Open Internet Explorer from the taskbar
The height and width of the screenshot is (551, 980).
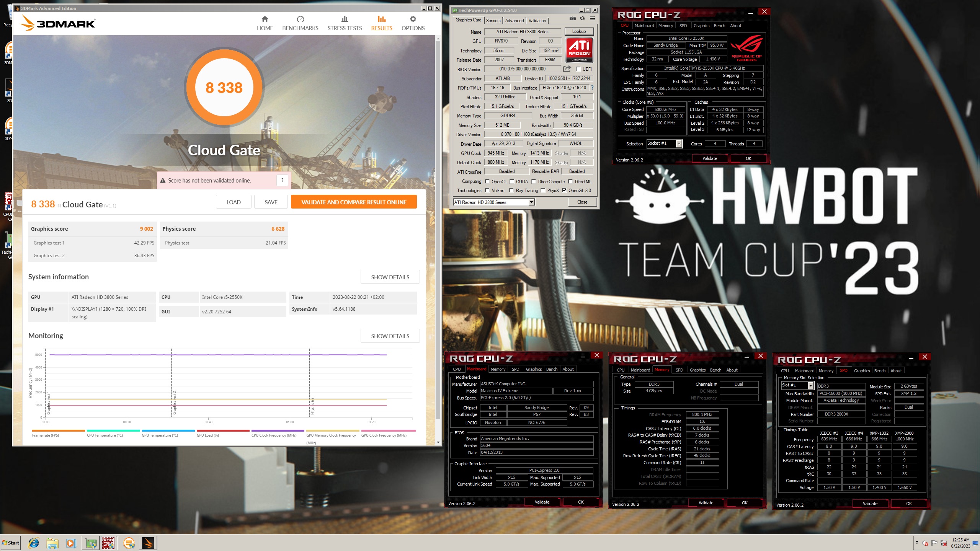click(x=34, y=543)
